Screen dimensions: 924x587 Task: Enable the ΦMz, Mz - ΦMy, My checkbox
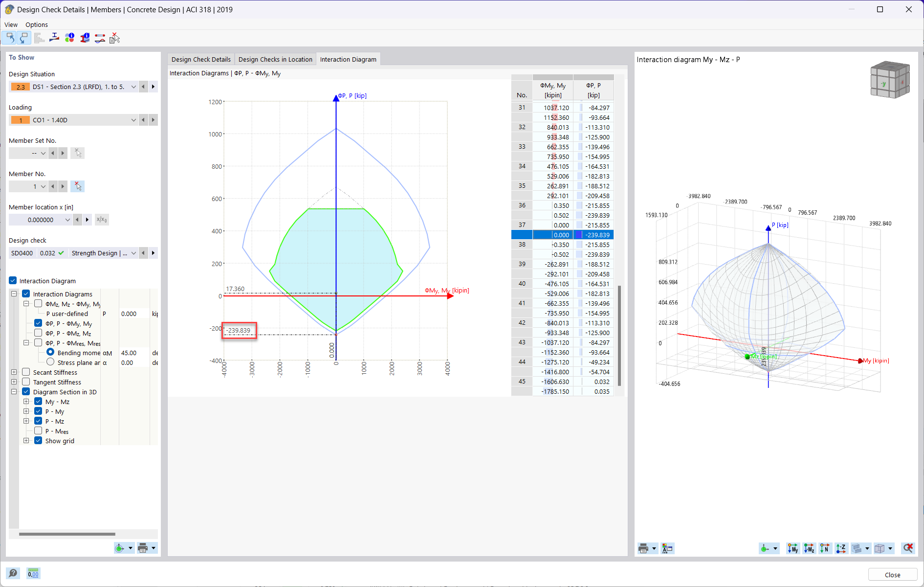click(x=38, y=304)
